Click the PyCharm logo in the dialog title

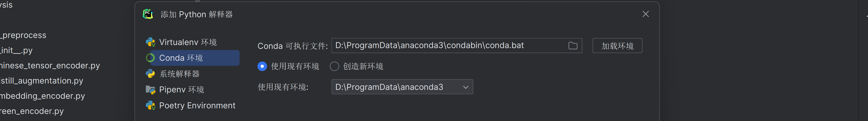click(x=148, y=14)
